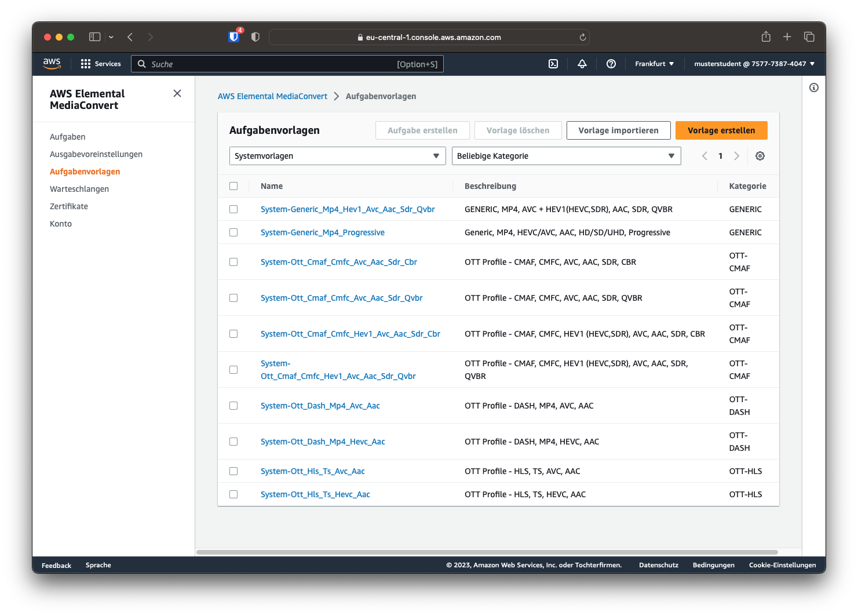
Task: Open the AWS home logo
Action: 52,64
